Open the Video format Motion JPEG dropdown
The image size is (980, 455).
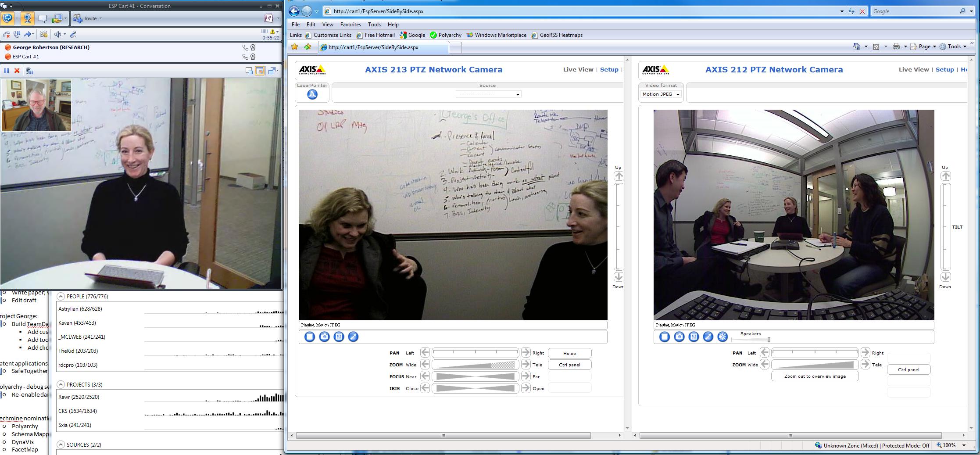(661, 94)
